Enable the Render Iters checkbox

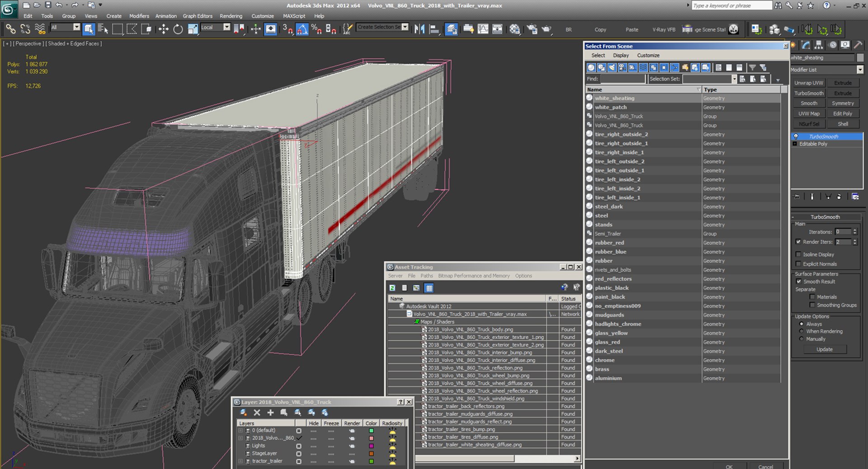pos(798,242)
